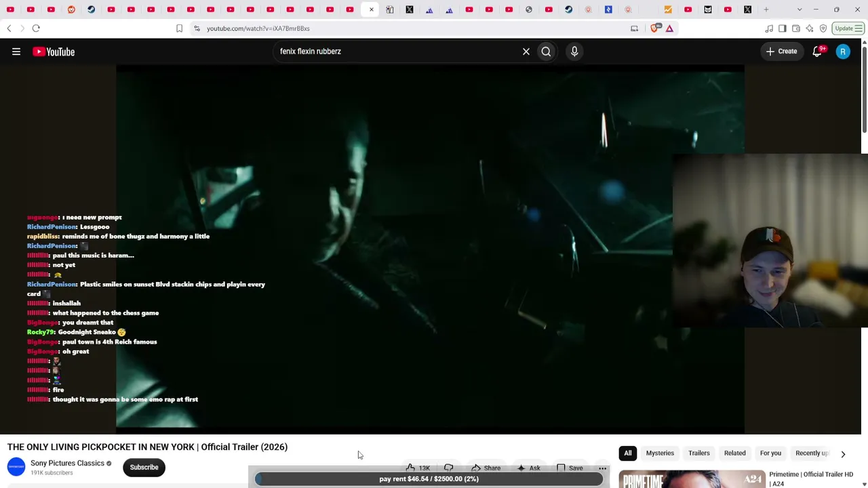Open Primetime Official Trailer HD title
The image size is (868, 488).
click(811, 479)
